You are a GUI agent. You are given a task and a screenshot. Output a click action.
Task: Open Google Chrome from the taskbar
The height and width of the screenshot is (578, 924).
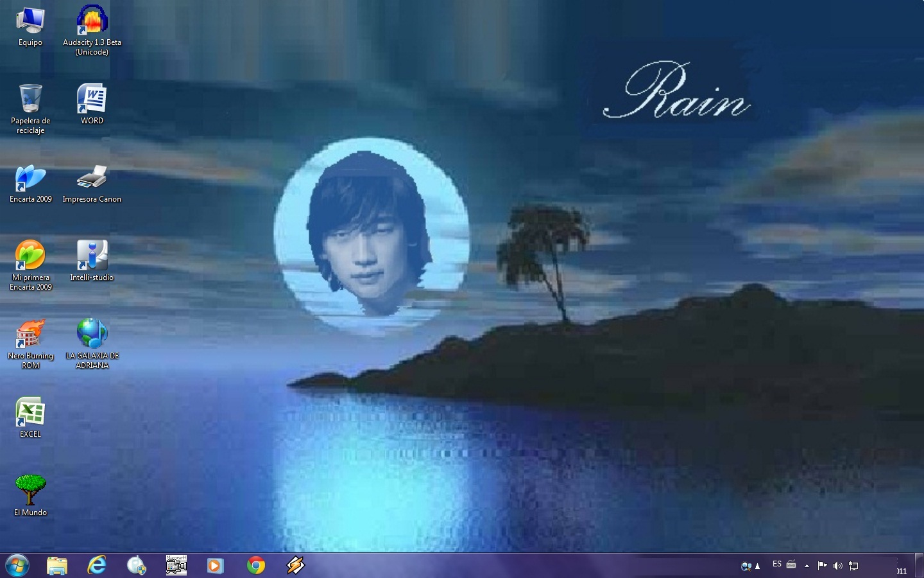point(256,566)
